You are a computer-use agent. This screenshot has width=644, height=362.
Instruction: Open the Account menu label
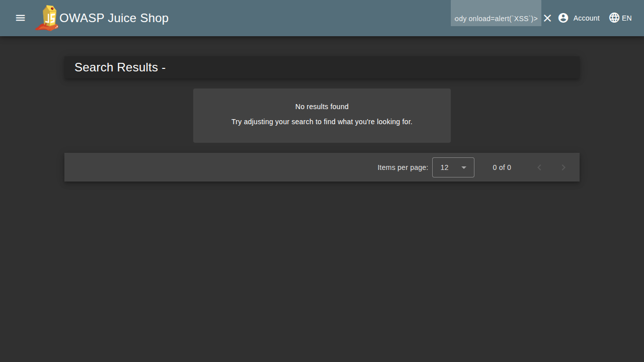pos(586,18)
